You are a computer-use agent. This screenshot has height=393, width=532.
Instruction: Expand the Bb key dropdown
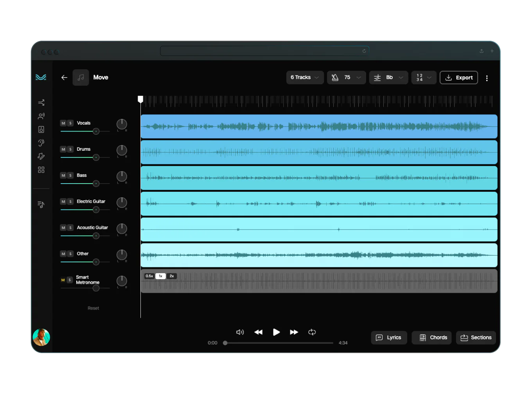coord(388,78)
